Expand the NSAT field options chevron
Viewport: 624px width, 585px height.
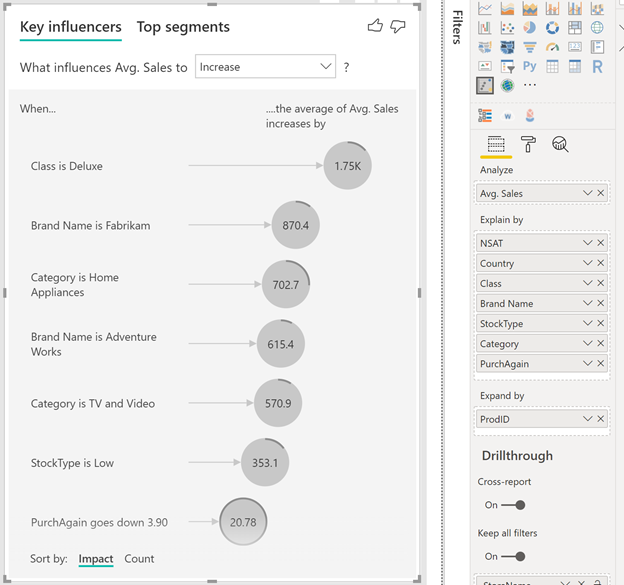(588, 243)
